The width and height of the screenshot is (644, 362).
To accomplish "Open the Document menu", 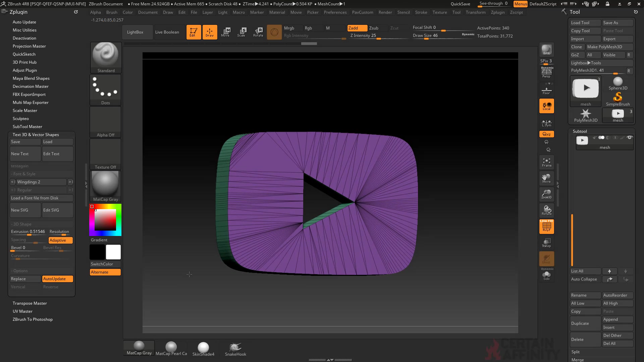I will [x=148, y=12].
